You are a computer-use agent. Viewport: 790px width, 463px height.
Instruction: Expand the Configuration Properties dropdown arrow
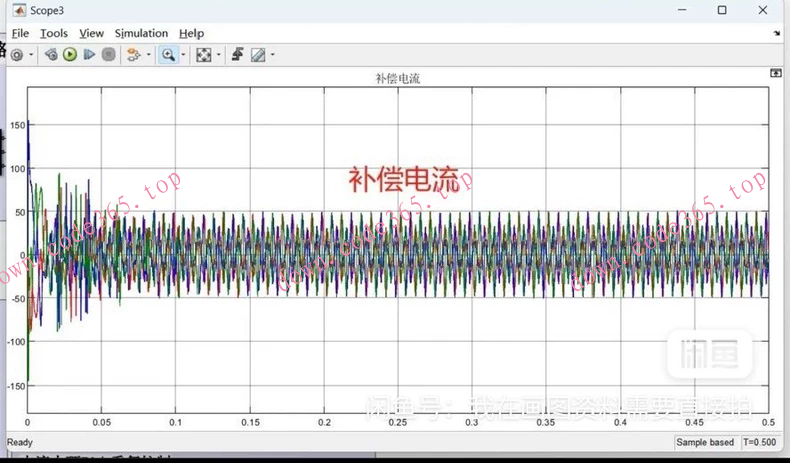(x=31, y=55)
